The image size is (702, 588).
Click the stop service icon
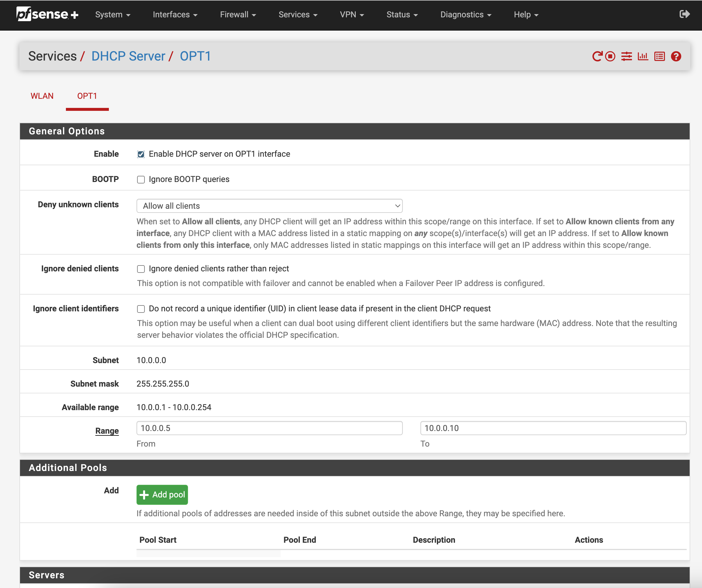pyautogui.click(x=610, y=56)
